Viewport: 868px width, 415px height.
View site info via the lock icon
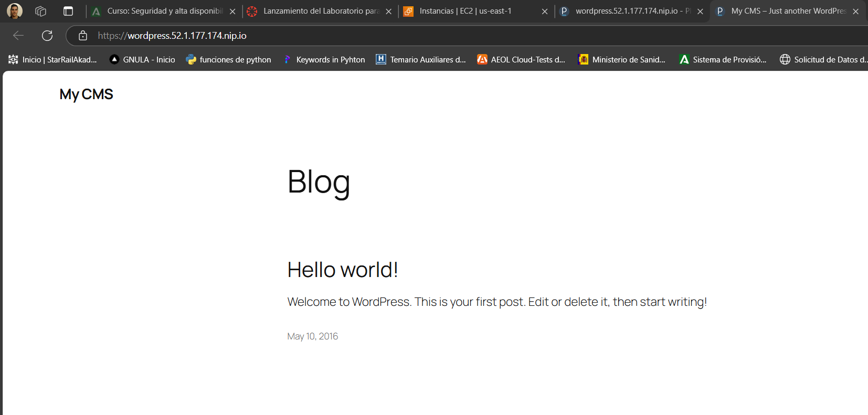[x=83, y=36]
